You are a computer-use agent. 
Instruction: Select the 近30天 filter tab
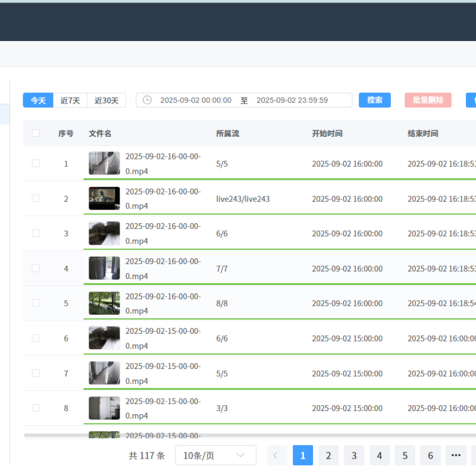tap(107, 100)
